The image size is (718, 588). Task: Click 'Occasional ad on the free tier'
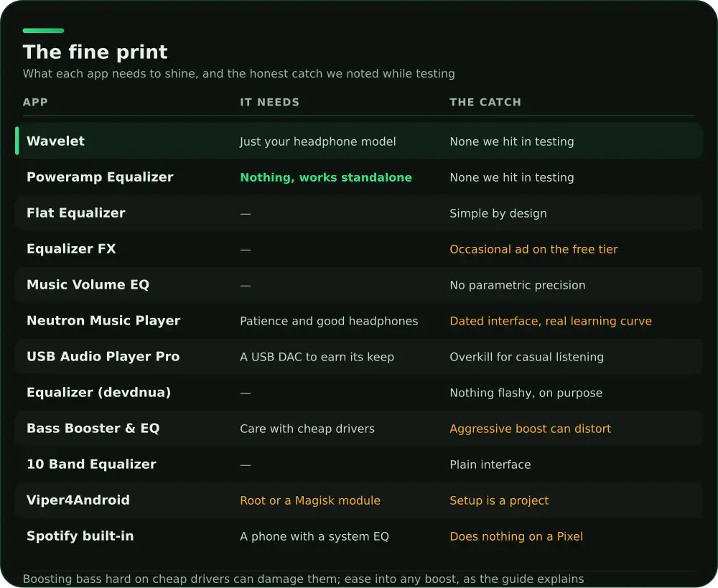[533, 249]
